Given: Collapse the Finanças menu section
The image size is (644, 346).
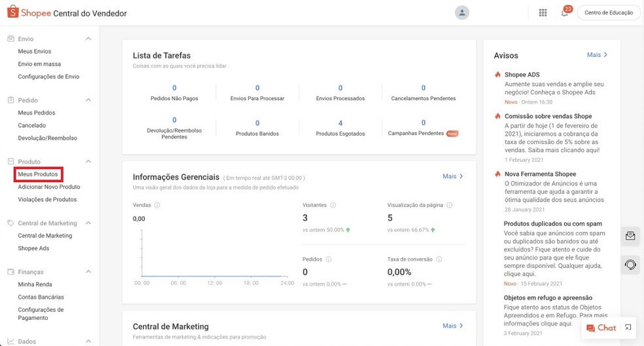Looking at the screenshot, I should coord(88,271).
